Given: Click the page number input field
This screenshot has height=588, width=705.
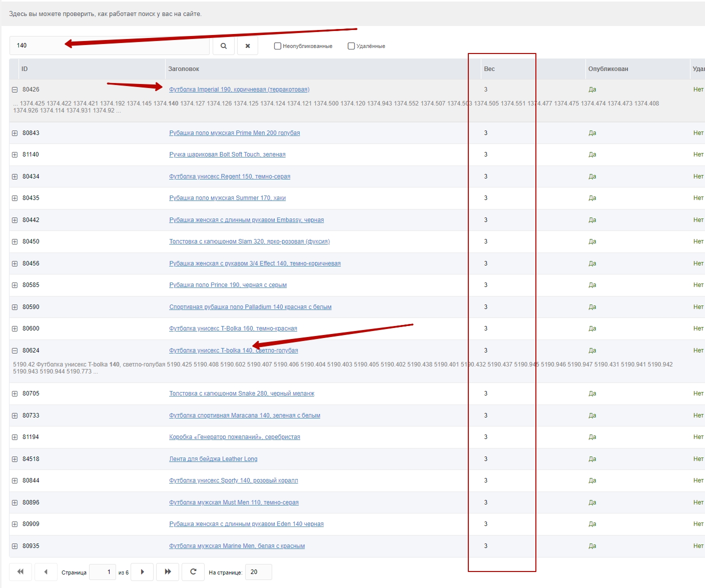Looking at the screenshot, I should click(103, 572).
